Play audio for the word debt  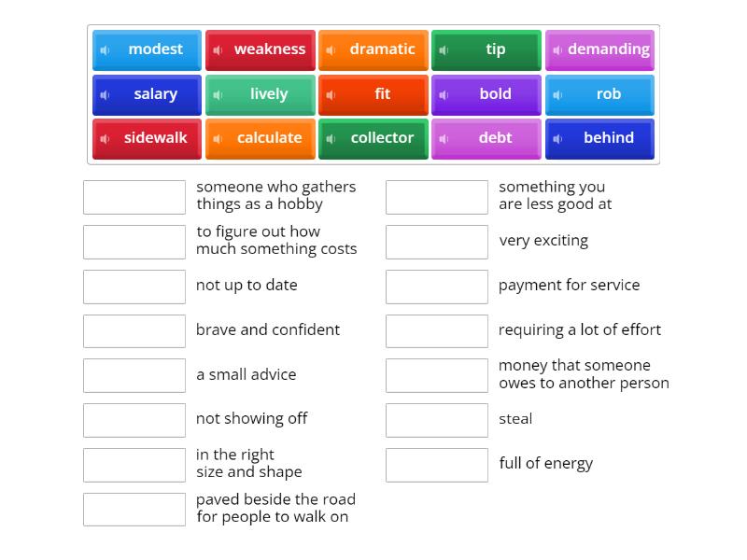pyautogui.click(x=444, y=139)
